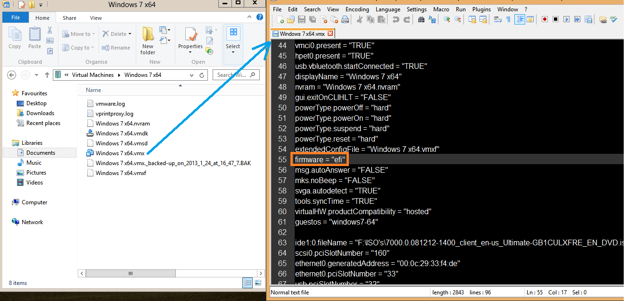Expand the Select dropdown in the ribbon
The height and width of the screenshot is (301, 644).
click(x=233, y=52)
